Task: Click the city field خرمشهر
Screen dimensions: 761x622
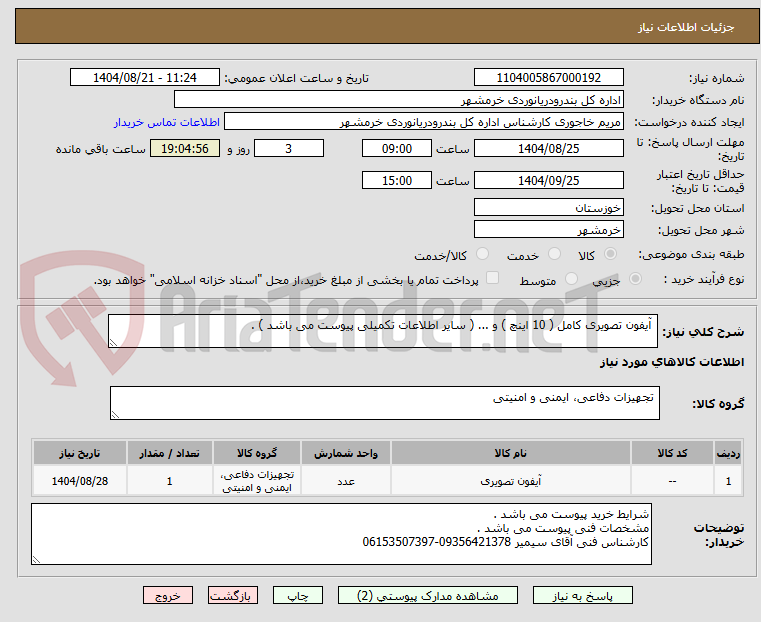Action: [x=548, y=229]
